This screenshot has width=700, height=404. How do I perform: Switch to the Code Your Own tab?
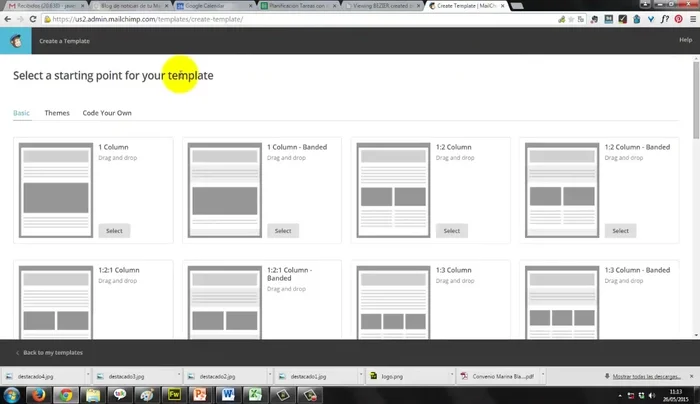[107, 113]
